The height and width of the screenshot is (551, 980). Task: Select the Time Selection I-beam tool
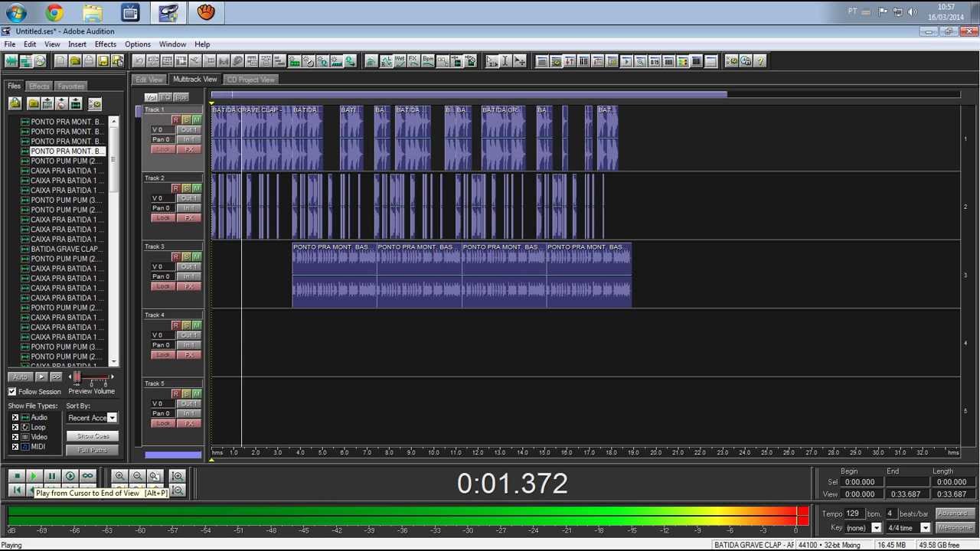[505, 61]
